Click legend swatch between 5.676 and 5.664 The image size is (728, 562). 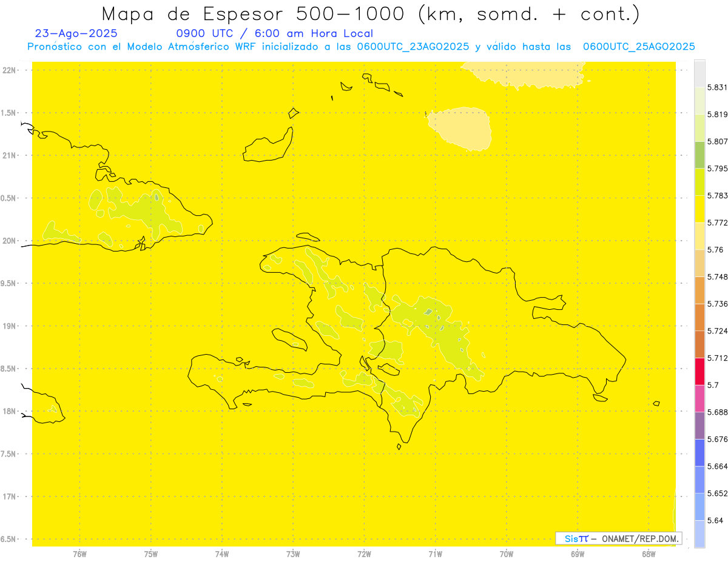pos(699,453)
